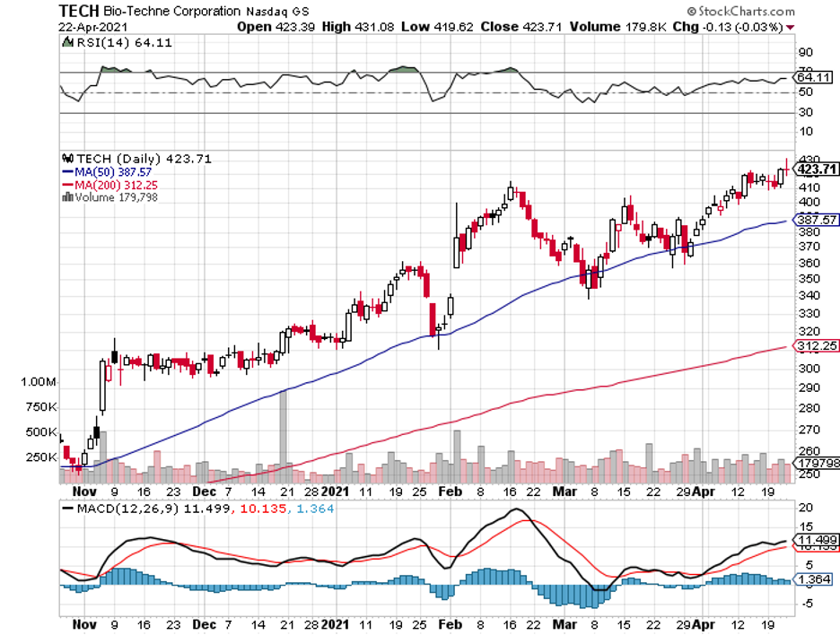The image size is (840, 635).
Task: Click the MA(50) 387.57 legend entry
Action: point(107,172)
